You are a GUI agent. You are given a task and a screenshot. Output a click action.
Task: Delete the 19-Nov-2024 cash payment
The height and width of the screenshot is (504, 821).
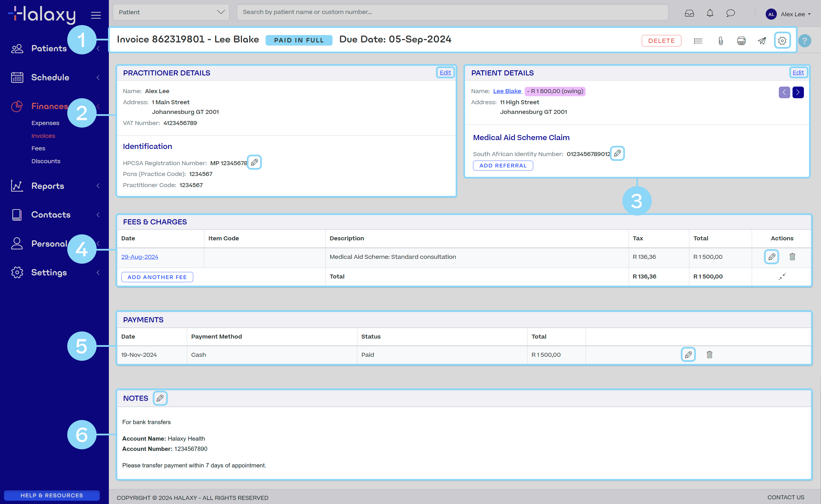tap(710, 355)
